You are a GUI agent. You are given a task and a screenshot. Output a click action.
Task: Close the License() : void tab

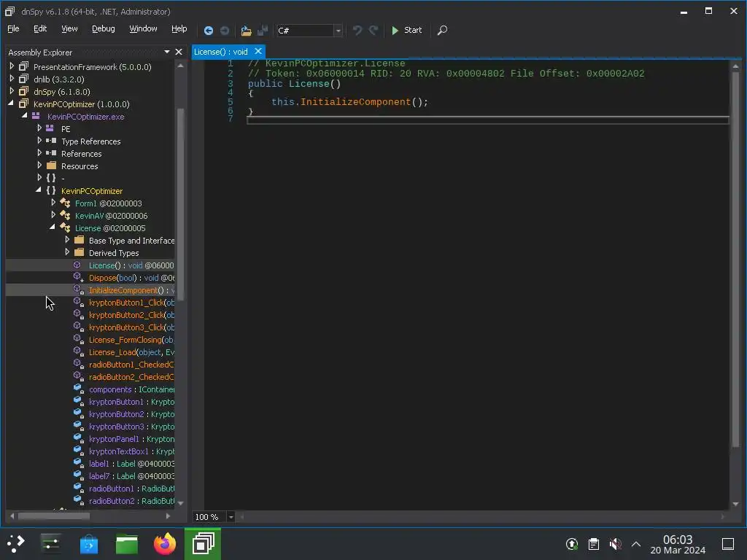coord(258,52)
